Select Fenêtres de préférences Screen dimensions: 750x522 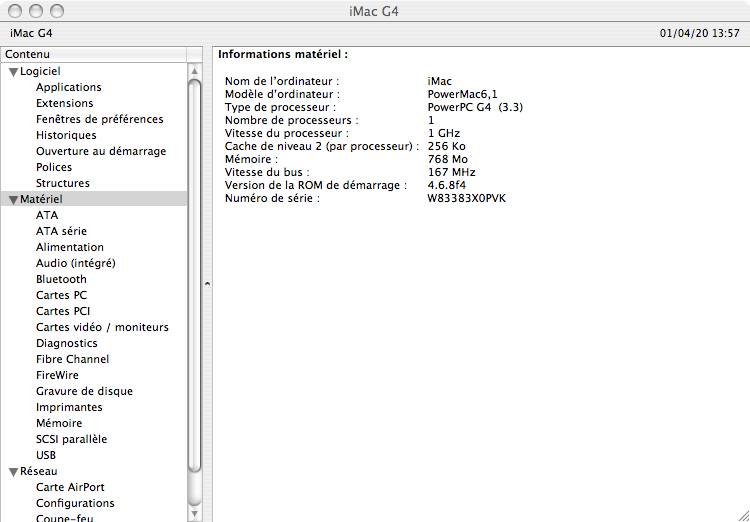(x=99, y=119)
